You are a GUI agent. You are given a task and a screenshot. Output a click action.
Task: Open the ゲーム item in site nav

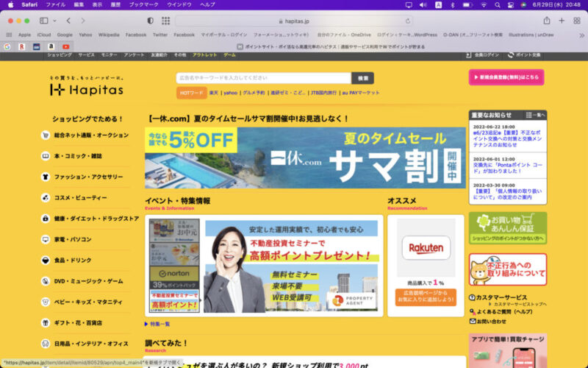point(229,54)
